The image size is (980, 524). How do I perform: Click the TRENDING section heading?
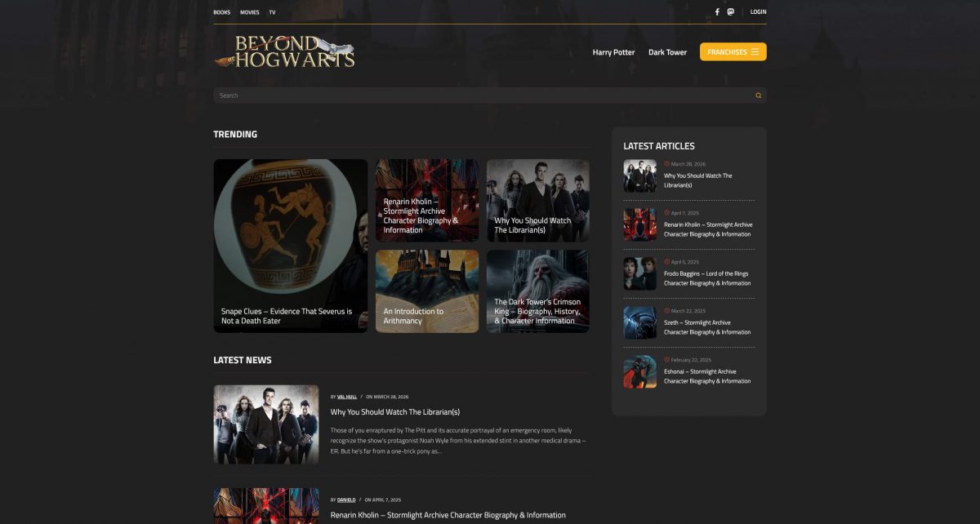(x=235, y=135)
